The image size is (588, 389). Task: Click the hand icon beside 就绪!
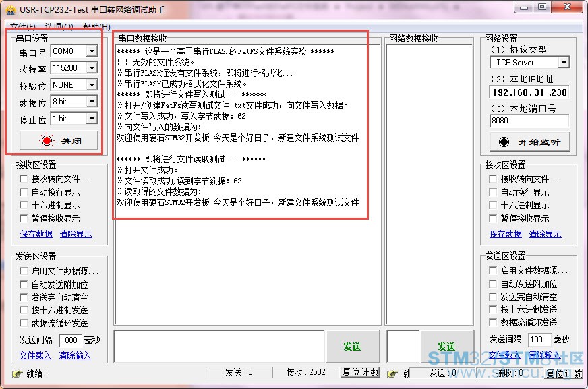coord(18,373)
